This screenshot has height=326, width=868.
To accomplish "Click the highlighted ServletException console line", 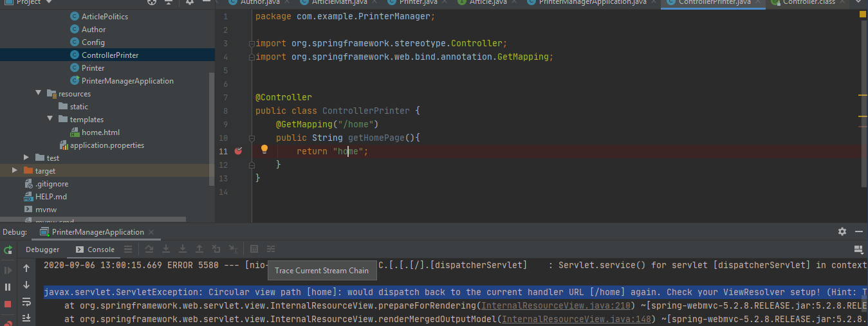I will click(456, 293).
